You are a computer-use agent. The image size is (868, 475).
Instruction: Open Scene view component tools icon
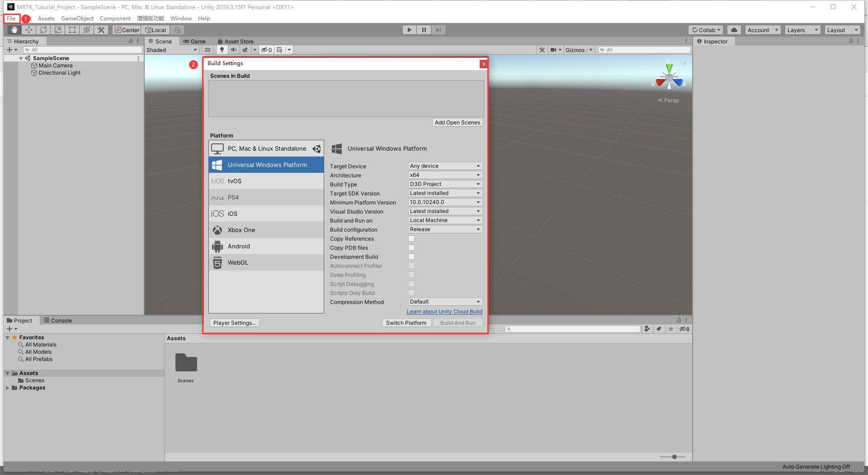tap(542, 50)
